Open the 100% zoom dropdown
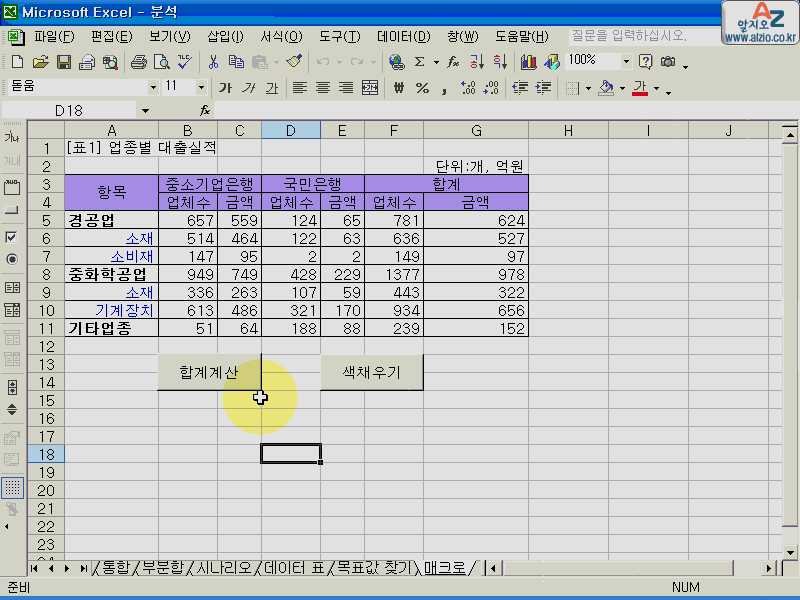Viewport: 800px width, 600px height. click(626, 62)
